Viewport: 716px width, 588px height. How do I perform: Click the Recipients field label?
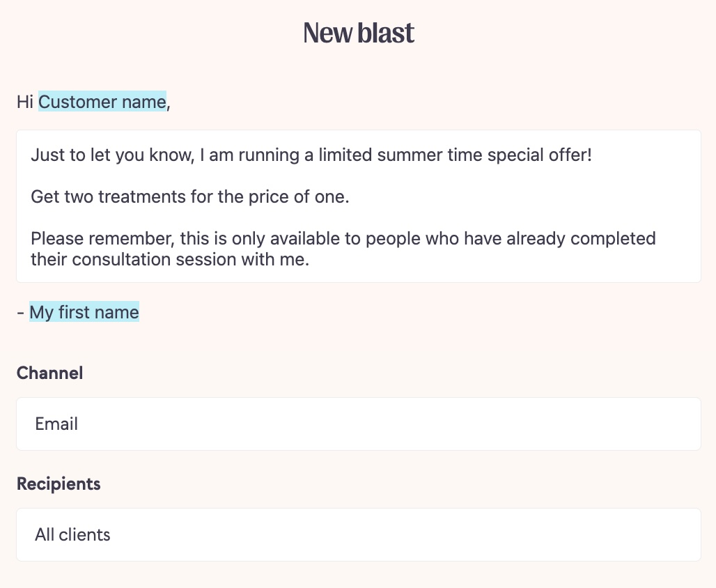pos(59,483)
